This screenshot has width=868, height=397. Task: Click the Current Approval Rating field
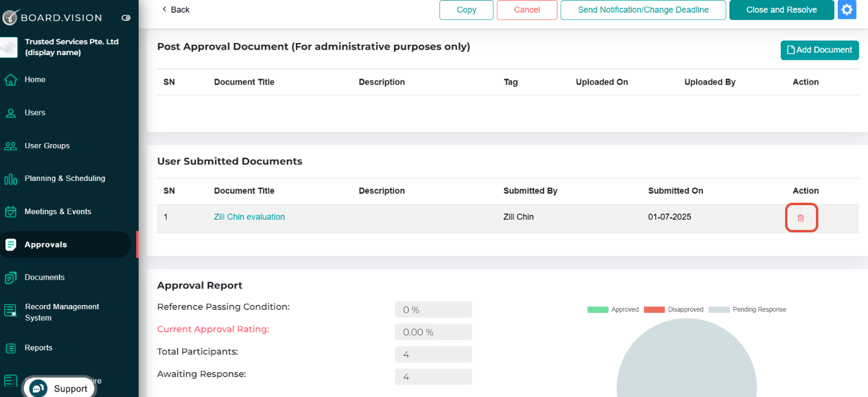(x=433, y=332)
